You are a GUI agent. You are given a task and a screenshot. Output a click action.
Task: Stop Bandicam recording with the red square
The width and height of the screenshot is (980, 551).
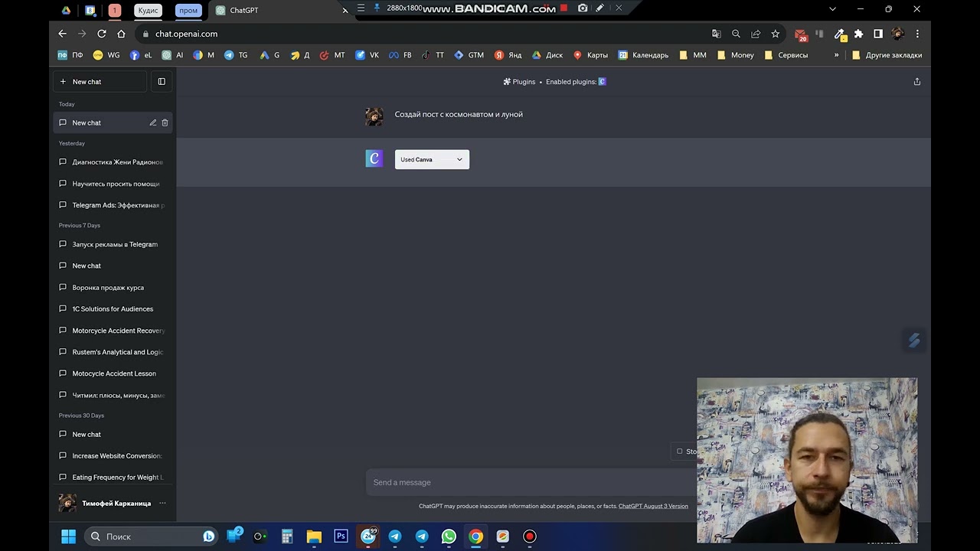(564, 8)
